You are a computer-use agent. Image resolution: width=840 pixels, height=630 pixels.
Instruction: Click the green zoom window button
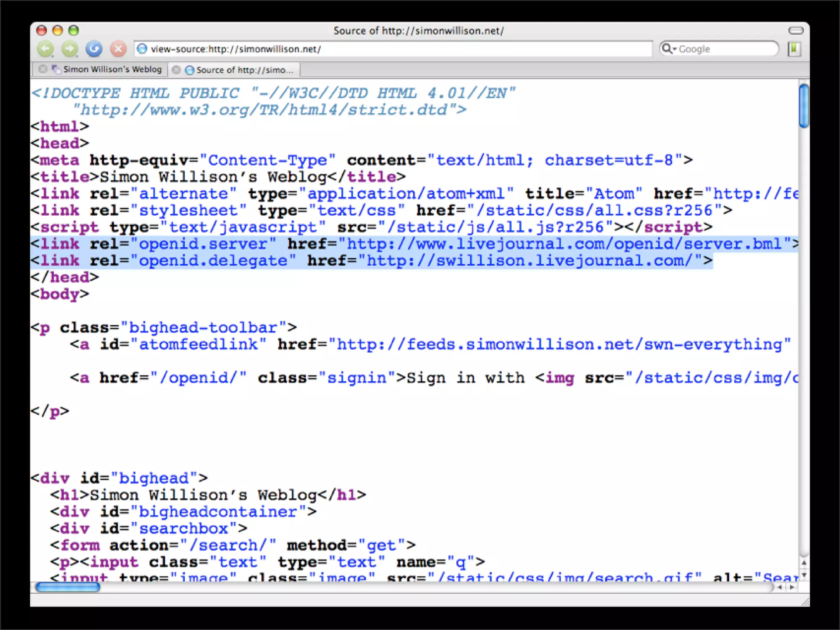click(x=73, y=31)
